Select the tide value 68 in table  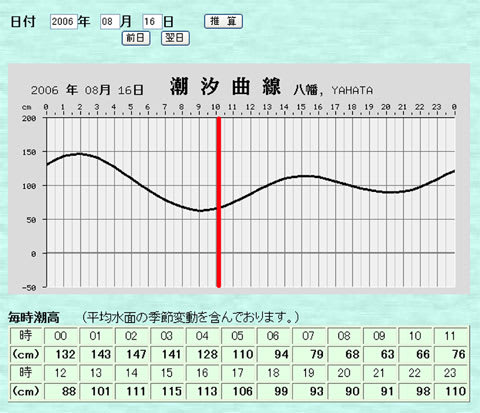[345, 354]
